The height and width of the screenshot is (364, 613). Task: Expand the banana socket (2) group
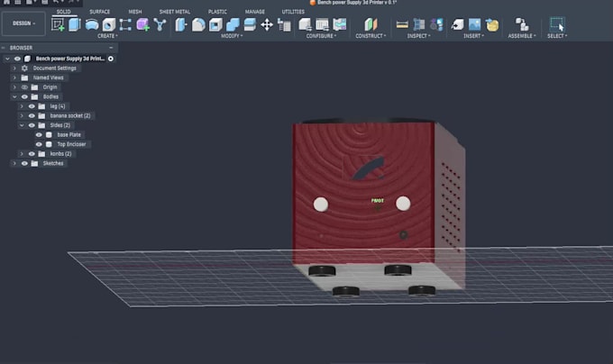coord(22,115)
